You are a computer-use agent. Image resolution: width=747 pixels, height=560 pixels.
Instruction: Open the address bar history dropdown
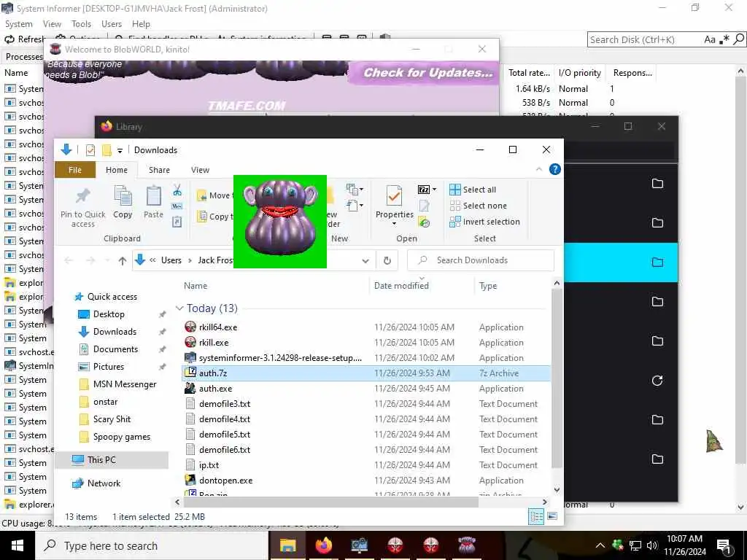click(x=365, y=261)
